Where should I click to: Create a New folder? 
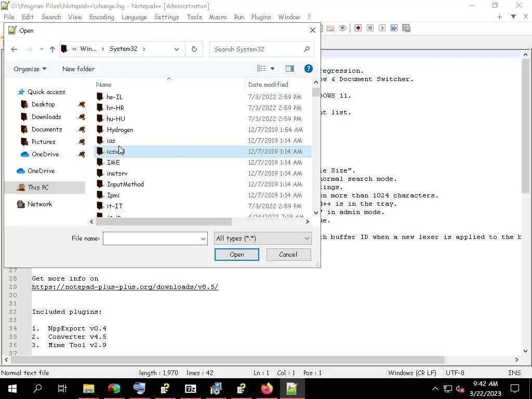point(78,69)
